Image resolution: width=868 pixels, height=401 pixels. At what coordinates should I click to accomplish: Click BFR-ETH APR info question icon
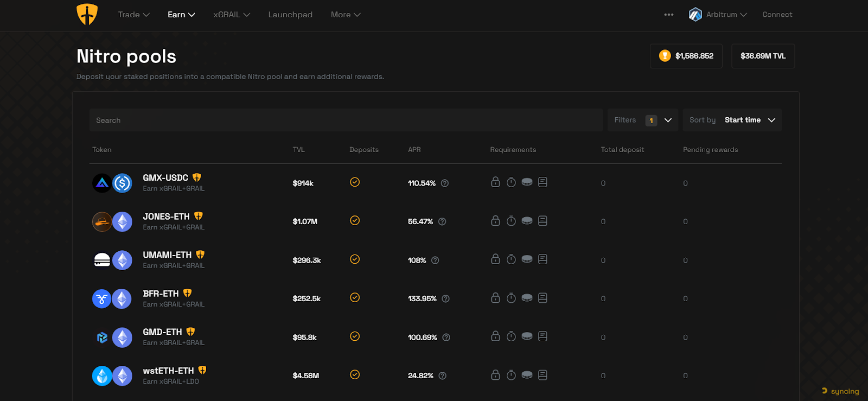click(445, 298)
